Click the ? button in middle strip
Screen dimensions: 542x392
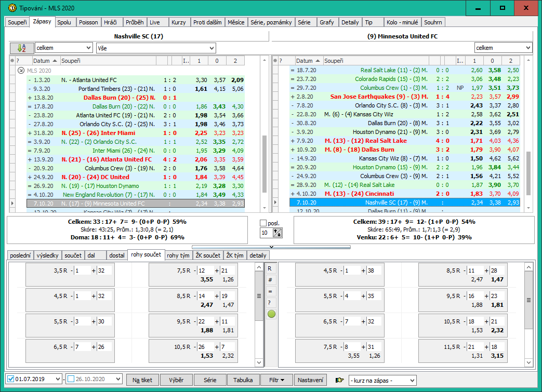[x=271, y=303]
